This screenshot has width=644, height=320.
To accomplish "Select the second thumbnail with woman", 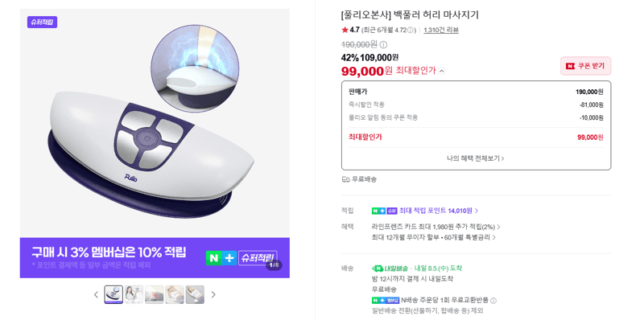I will pyautogui.click(x=134, y=294).
